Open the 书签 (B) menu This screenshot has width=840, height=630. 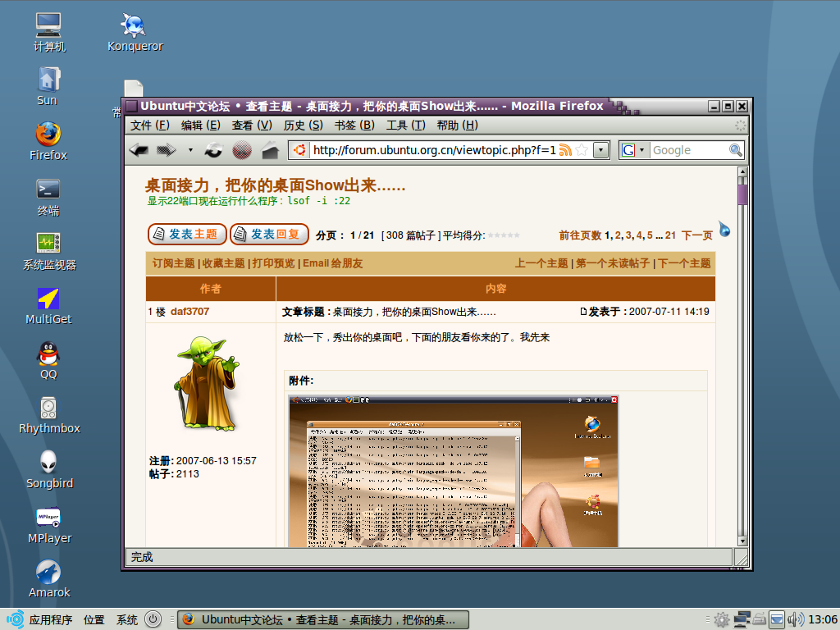[x=354, y=126]
